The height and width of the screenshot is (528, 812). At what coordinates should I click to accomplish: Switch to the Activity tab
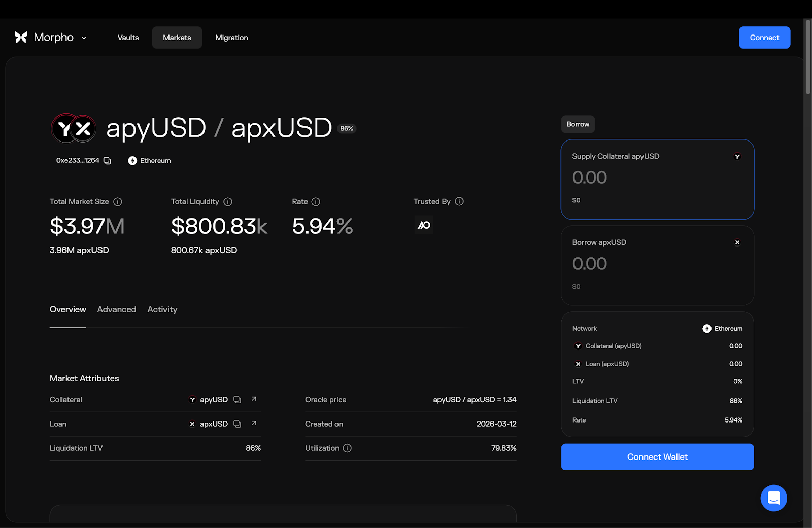tap(162, 309)
